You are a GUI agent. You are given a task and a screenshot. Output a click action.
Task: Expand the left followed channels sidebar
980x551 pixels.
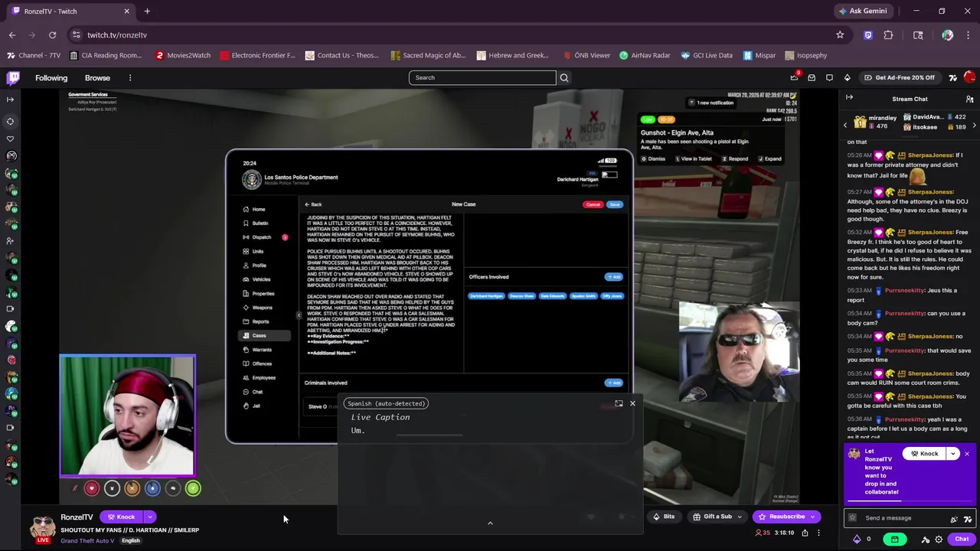click(x=10, y=99)
